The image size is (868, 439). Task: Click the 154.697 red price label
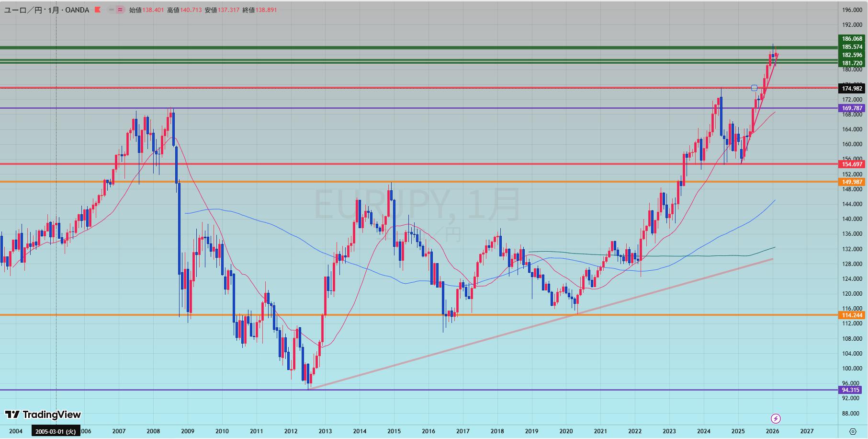(x=852, y=164)
